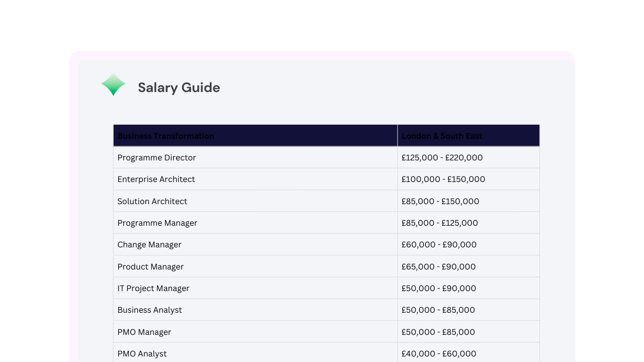Click the Programme Manager row
The image size is (644, 362).
tap(157, 223)
